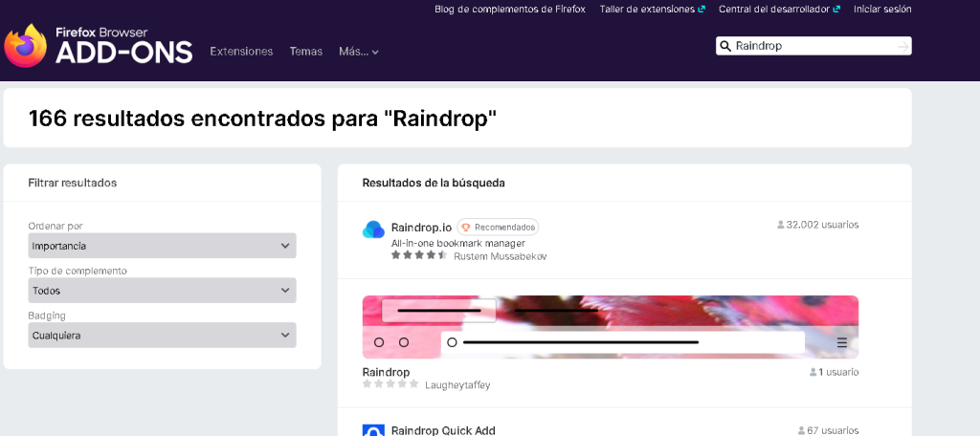Go to the Extensiones section
Image resolution: width=980 pixels, height=436 pixels.
tap(241, 52)
